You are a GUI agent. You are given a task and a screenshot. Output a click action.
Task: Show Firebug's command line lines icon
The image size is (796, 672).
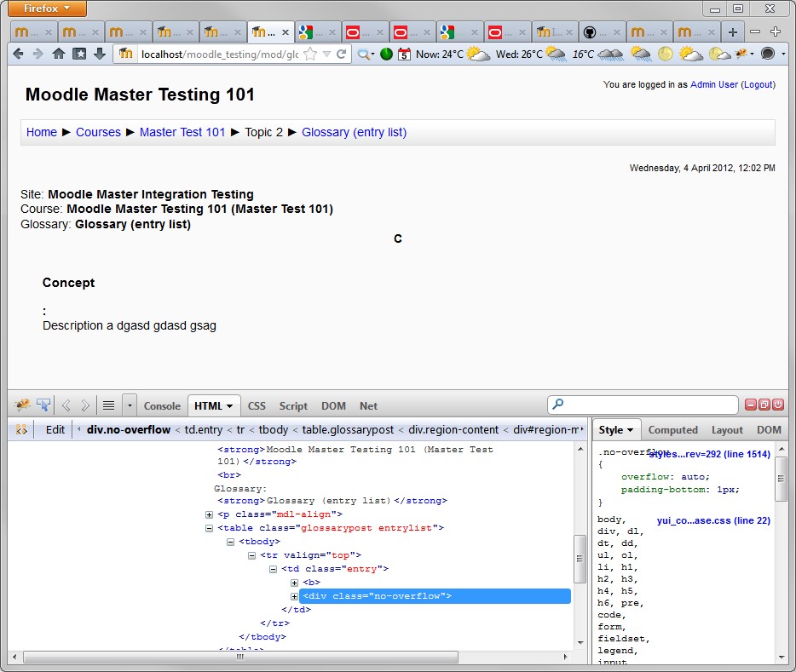click(x=108, y=405)
